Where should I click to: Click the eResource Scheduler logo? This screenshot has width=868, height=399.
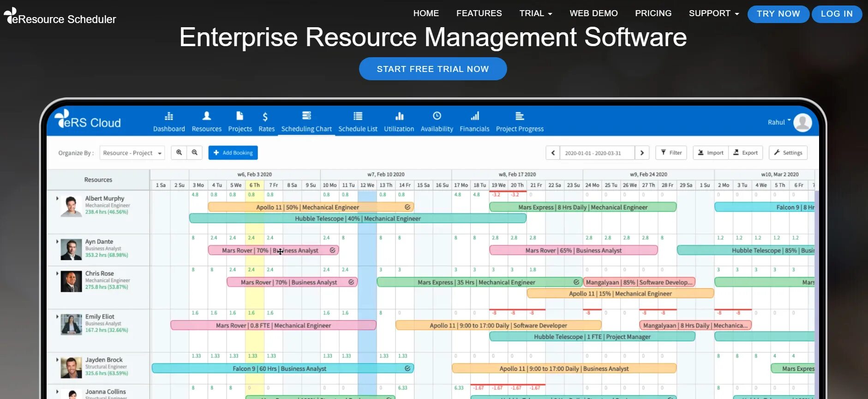[x=60, y=17]
